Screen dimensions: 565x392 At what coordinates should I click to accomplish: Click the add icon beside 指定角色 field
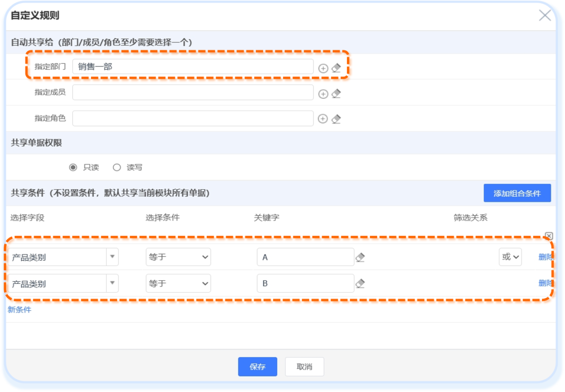[x=323, y=119]
